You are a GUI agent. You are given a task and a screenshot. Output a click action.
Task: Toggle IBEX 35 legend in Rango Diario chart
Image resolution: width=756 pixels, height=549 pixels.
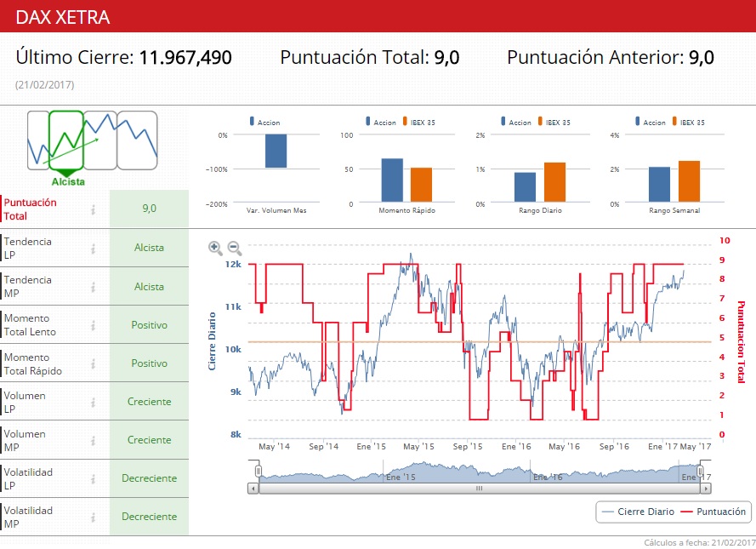[554, 122]
